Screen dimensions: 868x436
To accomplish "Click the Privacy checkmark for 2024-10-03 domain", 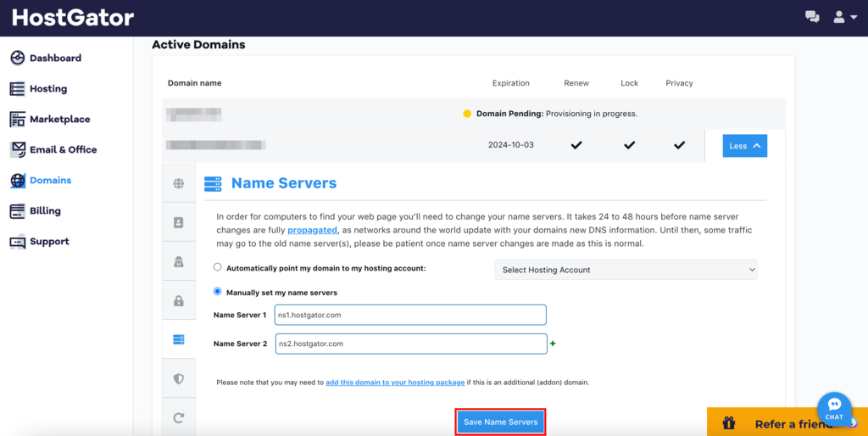I will [679, 145].
